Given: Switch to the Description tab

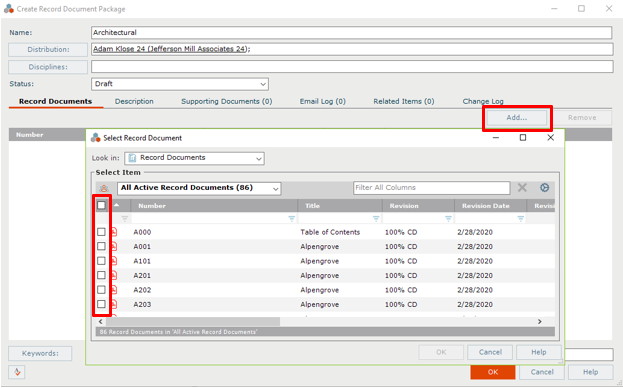Looking at the screenshot, I should point(134,101).
